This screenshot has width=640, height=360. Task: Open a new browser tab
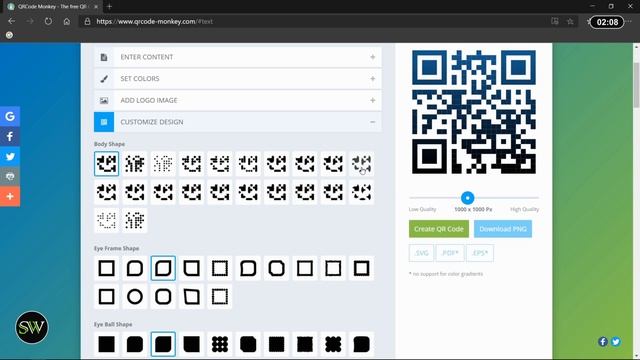tap(109, 7)
